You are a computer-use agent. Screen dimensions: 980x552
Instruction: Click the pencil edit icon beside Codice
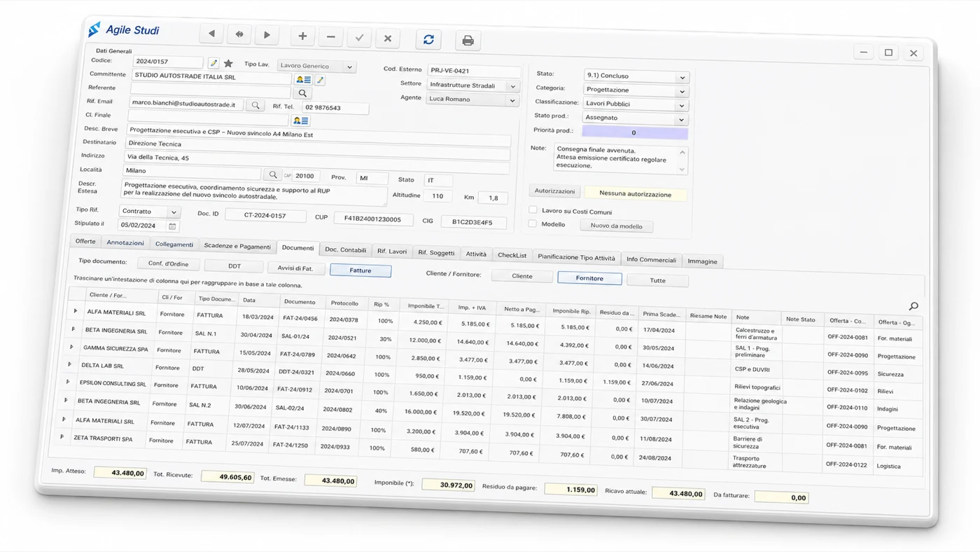pyautogui.click(x=213, y=63)
